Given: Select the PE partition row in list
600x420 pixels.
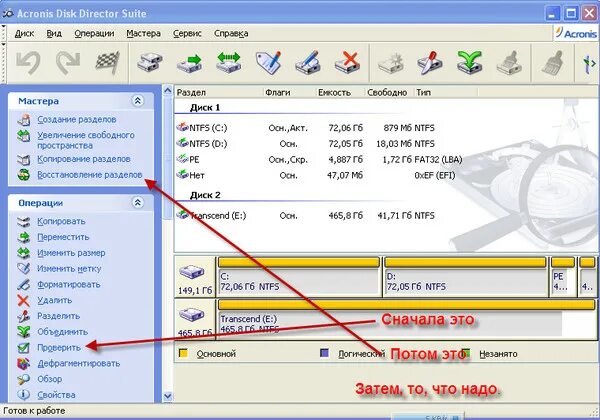Looking at the screenshot, I should (x=320, y=160).
